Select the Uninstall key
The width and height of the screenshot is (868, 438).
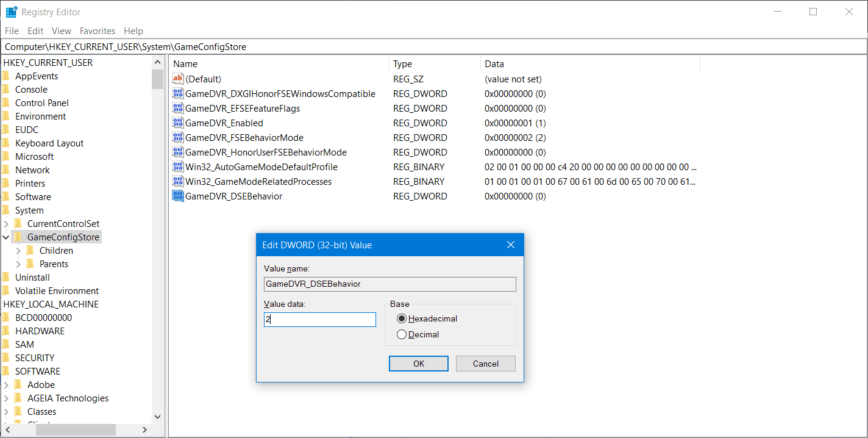[32, 277]
